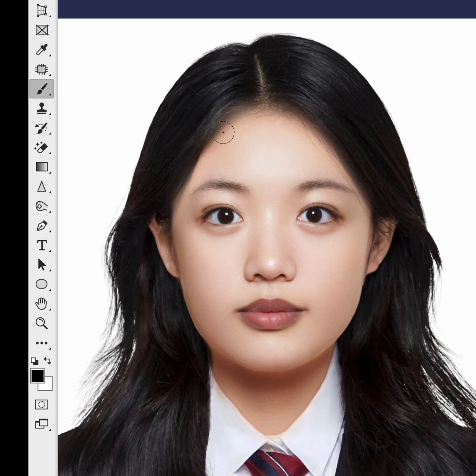476x476 pixels.
Task: Select the Zoom magnifier tool
Action: 42,323
